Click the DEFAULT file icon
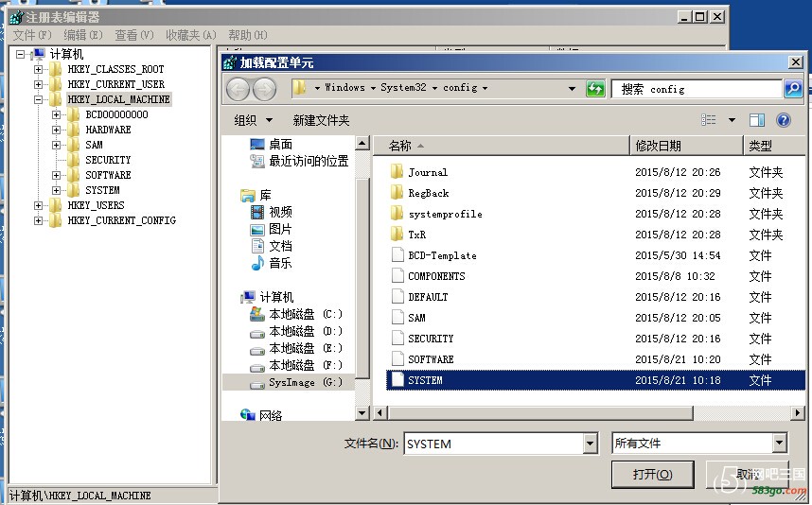This screenshot has width=812, height=505. [397, 296]
